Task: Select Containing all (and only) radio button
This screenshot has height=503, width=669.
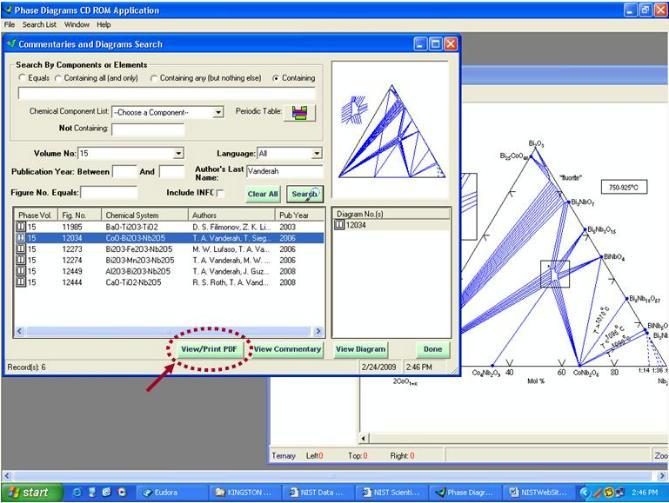Action: [x=58, y=78]
